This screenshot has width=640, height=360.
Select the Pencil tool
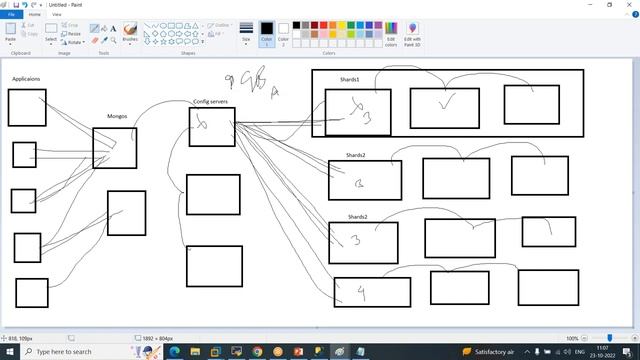pyautogui.click(x=94, y=28)
